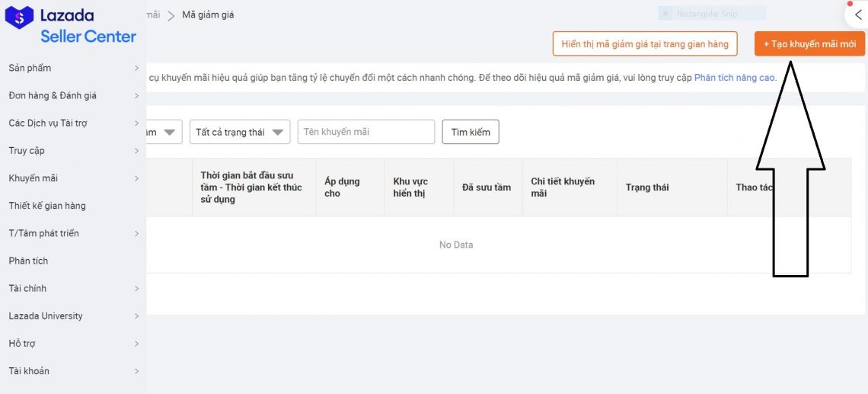Click the Lazada Seller Center logo
Image resolution: width=868 pixels, height=394 pixels.
(x=70, y=25)
